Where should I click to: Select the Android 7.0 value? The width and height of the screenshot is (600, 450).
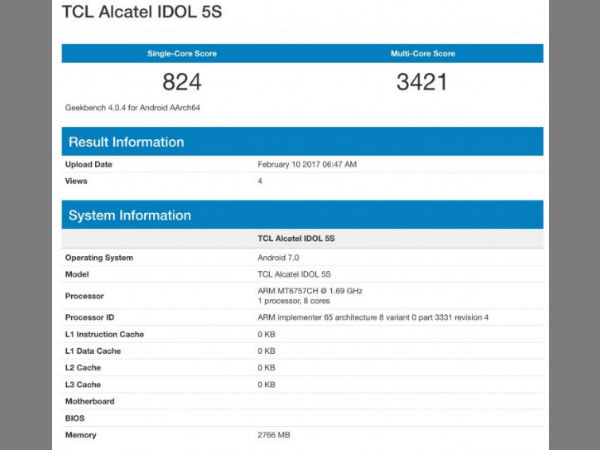(278, 258)
